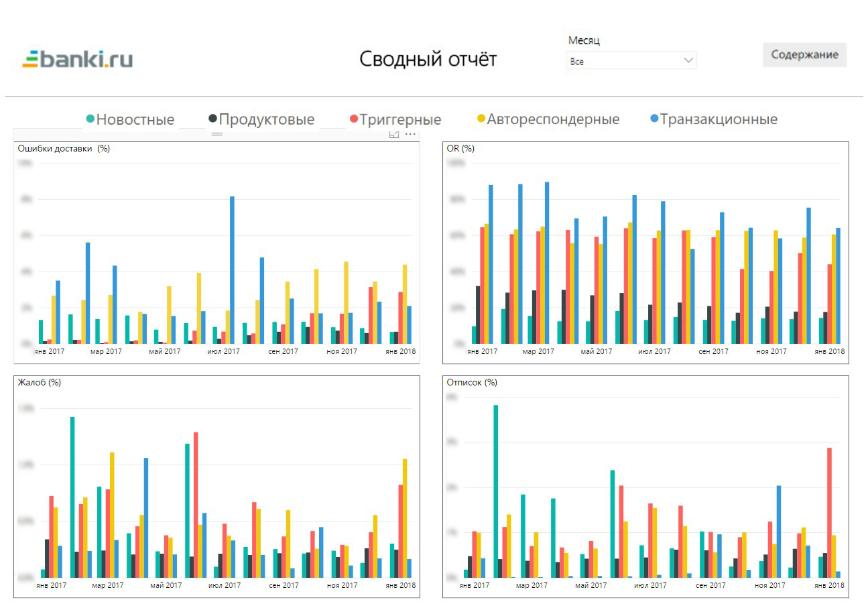Image resolution: width=868 pixels, height=608 pixels.
Task: Click the Триггерные legend item
Action: point(395,119)
